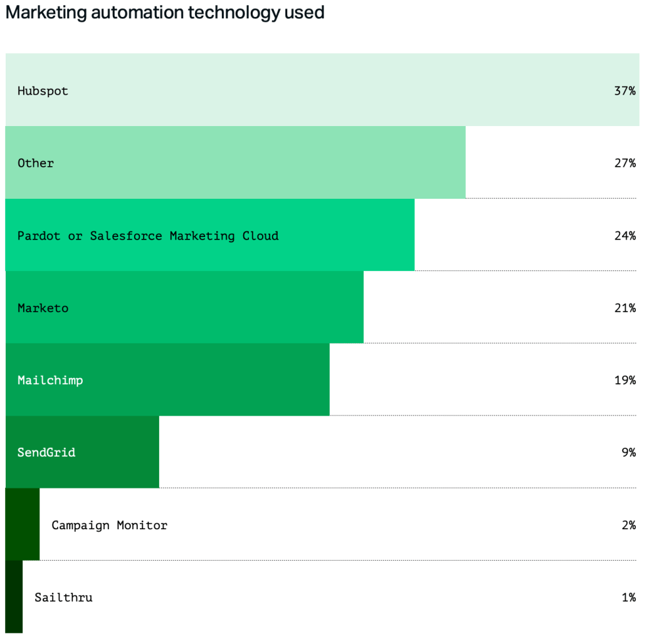This screenshot has width=647, height=644.
Task: Click the Hubspot bar label
Action: point(43,91)
